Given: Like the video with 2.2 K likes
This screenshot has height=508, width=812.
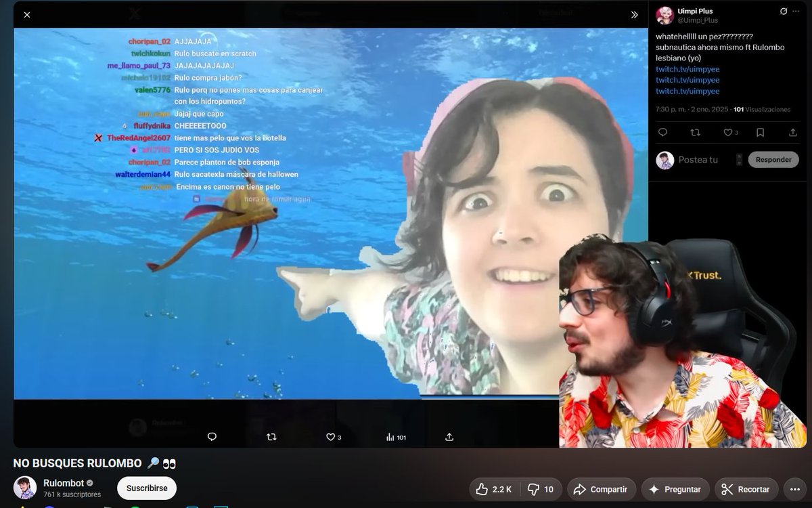Looking at the screenshot, I should 493,489.
